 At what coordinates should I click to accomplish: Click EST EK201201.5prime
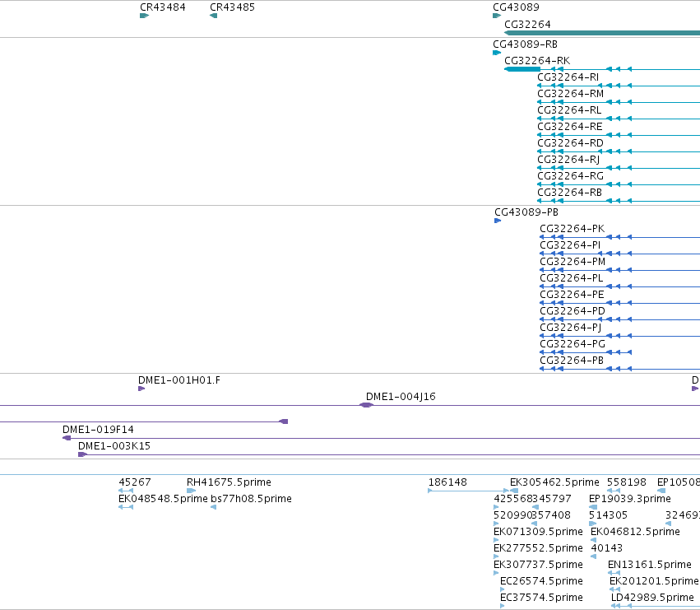(614, 590)
